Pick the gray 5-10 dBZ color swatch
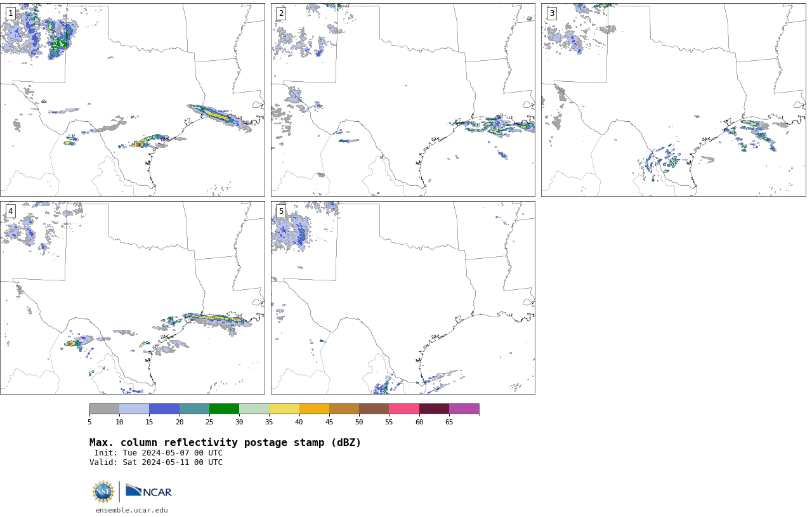The height and width of the screenshot is (517, 812). [x=105, y=409]
